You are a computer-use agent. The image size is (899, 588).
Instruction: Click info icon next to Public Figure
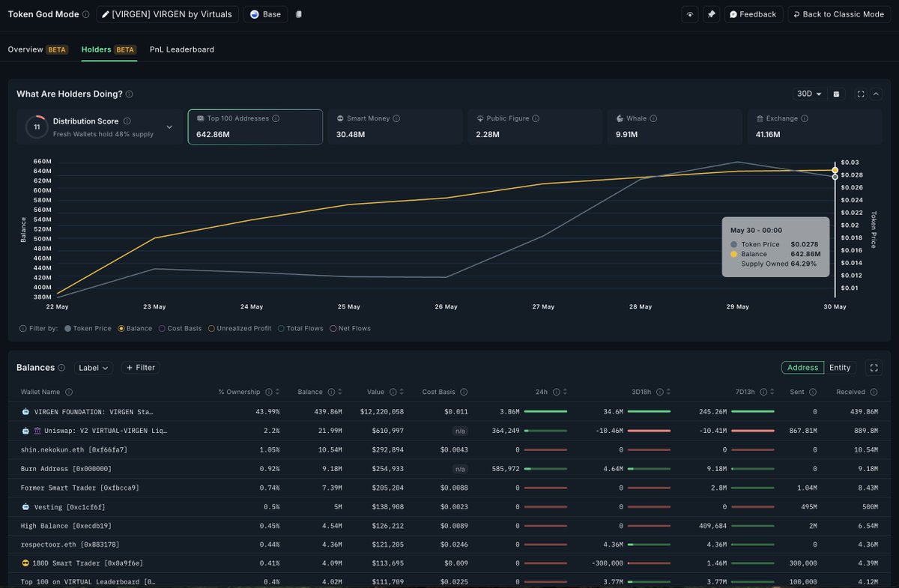(536, 118)
